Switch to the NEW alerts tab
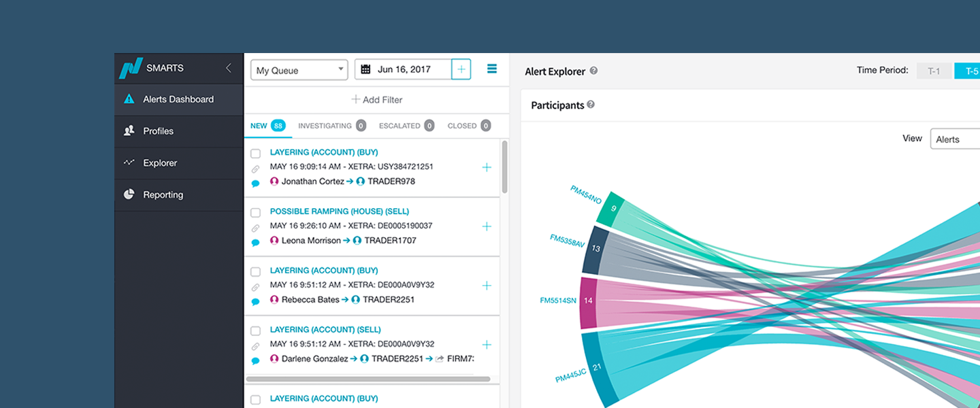 pyautogui.click(x=268, y=126)
